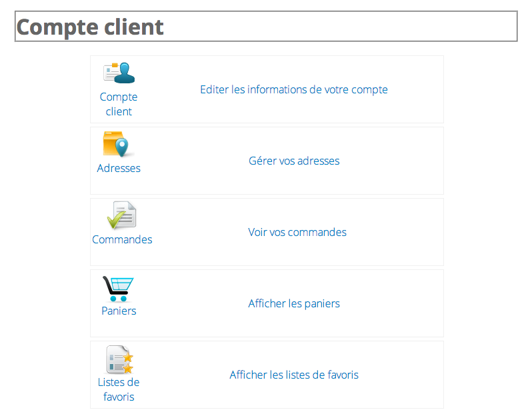Image resolution: width=522 pixels, height=420 pixels.
Task: Follow the 'Voir vos commandes' link
Action: click(297, 232)
